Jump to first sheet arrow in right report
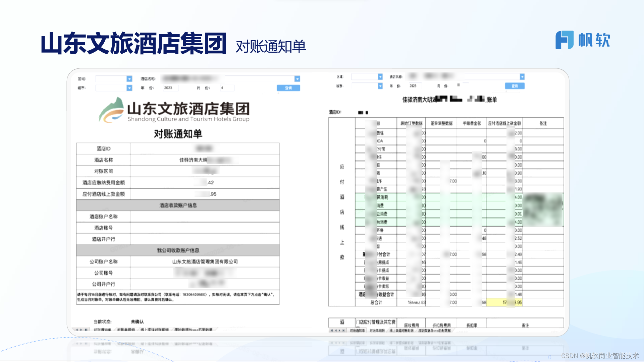 (332, 330)
